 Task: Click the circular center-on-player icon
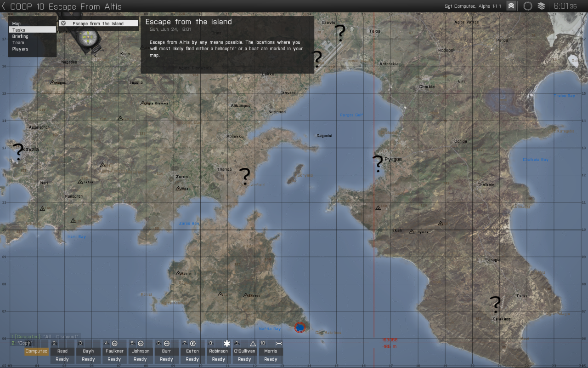click(x=527, y=6)
